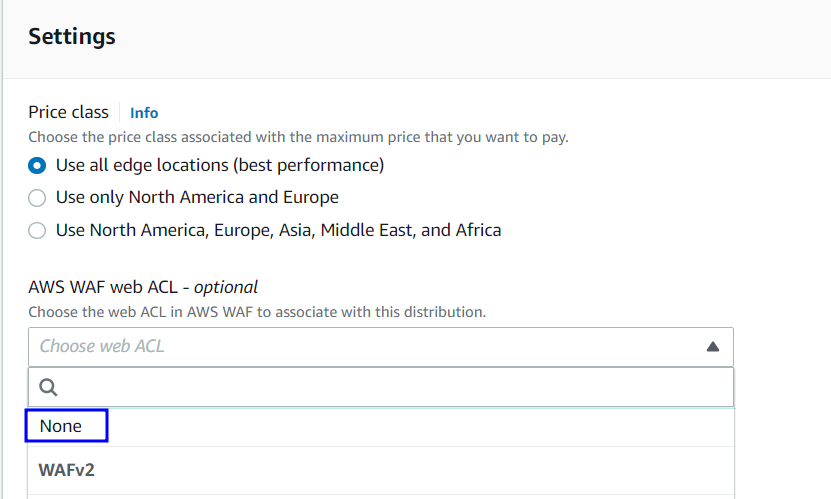The height and width of the screenshot is (499, 831).
Task: Click the search magnifier icon
Action: click(x=48, y=388)
